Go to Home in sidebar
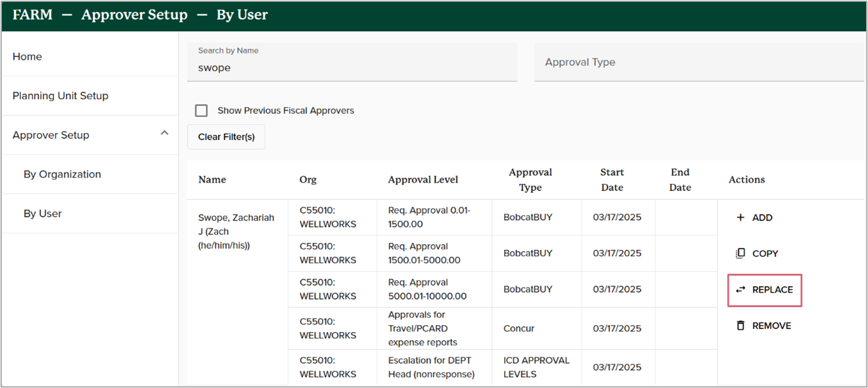The width and height of the screenshot is (868, 388). tap(27, 57)
